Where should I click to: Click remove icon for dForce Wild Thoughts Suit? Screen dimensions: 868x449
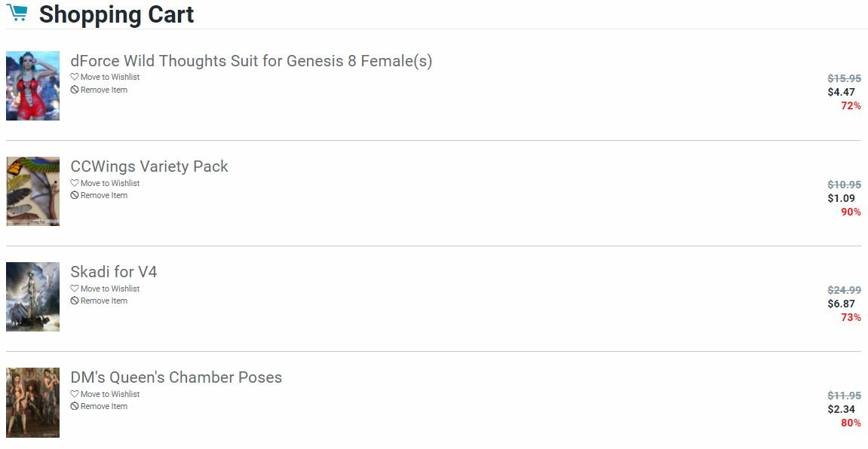point(75,90)
